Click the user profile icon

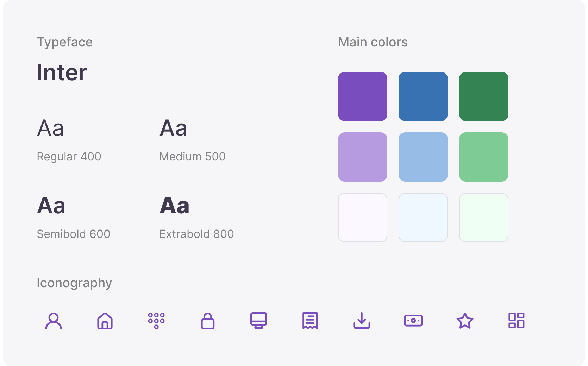(x=54, y=321)
